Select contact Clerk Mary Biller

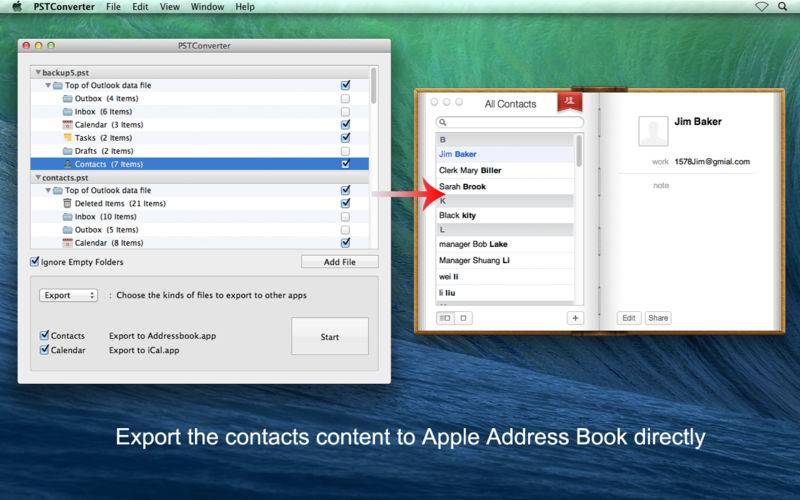point(506,170)
